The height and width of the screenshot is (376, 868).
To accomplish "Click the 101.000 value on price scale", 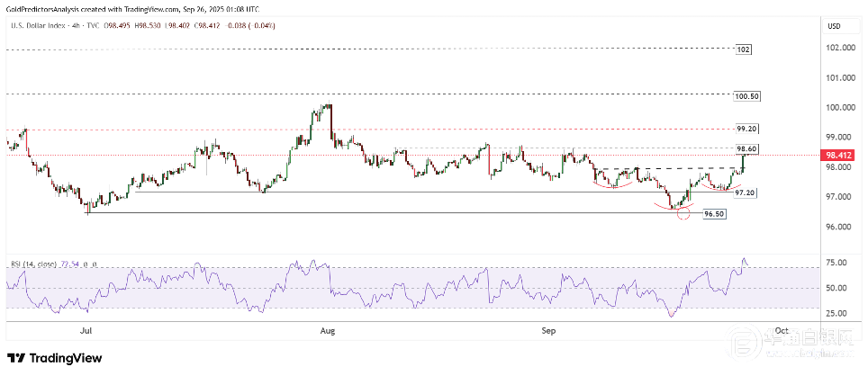I will [840, 77].
